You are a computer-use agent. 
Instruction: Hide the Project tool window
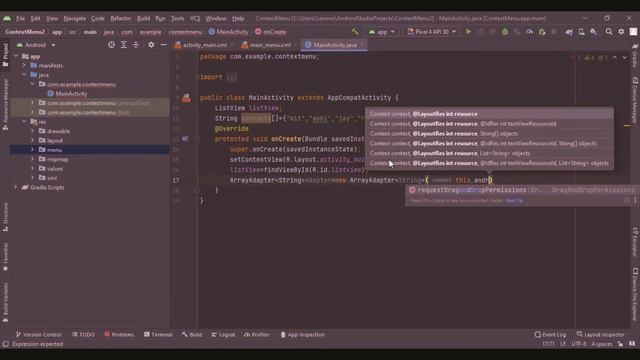pyautogui.click(x=163, y=45)
